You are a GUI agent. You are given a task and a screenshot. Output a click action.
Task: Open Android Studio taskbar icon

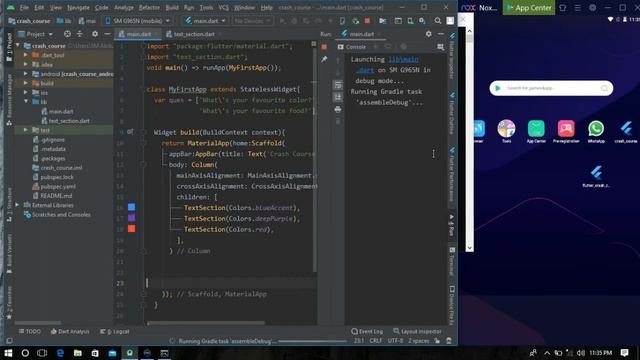pos(130,353)
